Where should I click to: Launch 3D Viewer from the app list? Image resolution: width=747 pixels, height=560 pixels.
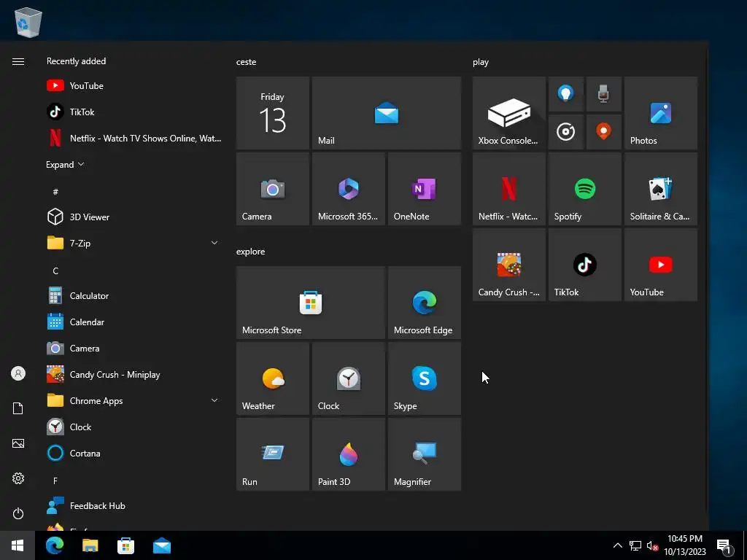coord(133,217)
